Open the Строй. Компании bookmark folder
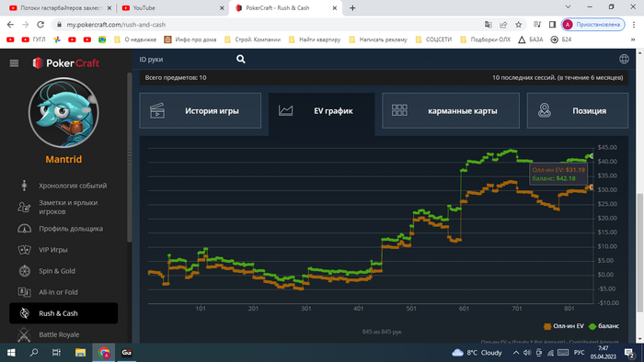The width and height of the screenshot is (644, 362). pos(253,40)
